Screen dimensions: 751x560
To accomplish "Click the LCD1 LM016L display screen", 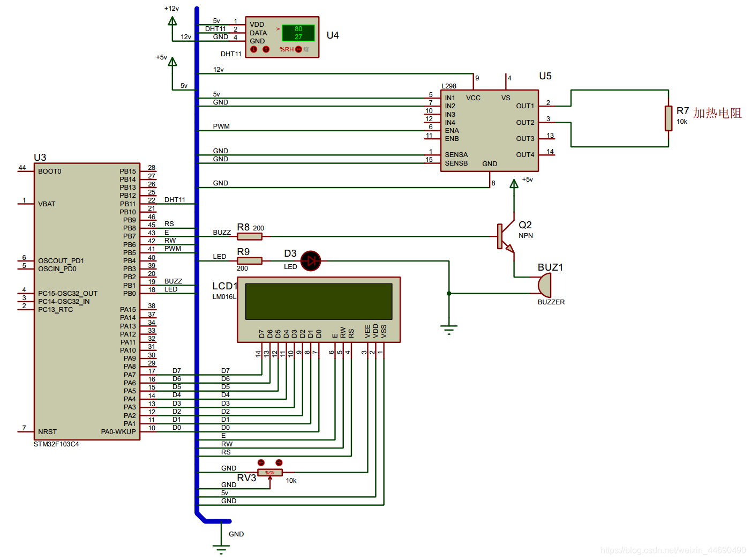I will pos(319,301).
